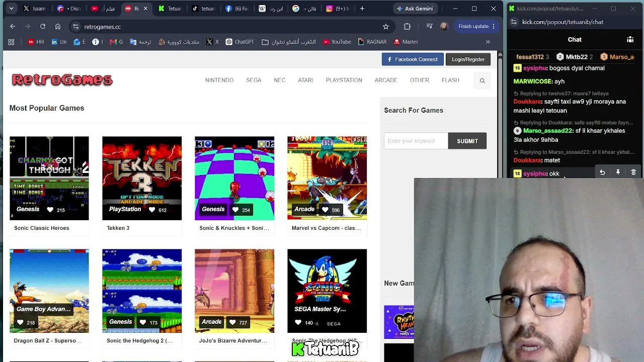Open the ChatGPT bookmark
Image resolution: width=644 pixels, height=362 pixels.
240,42
